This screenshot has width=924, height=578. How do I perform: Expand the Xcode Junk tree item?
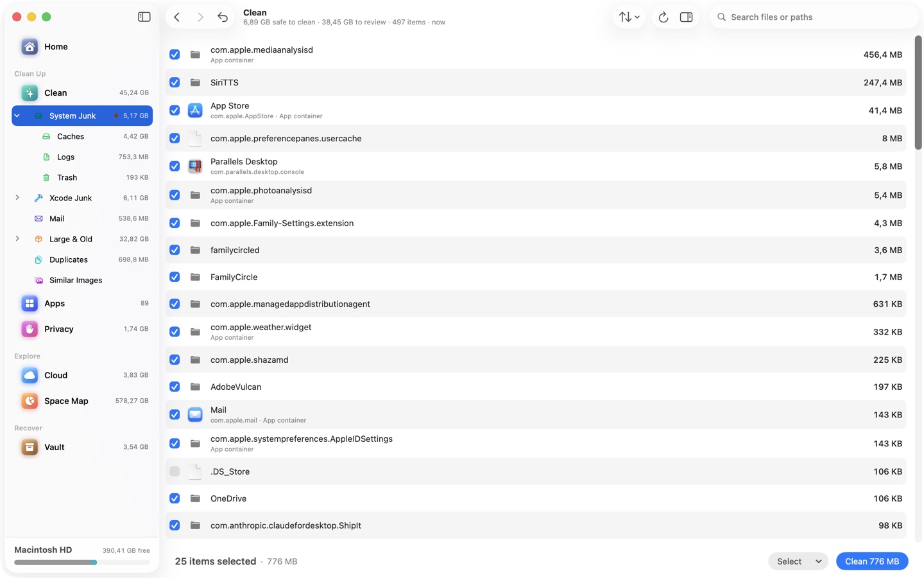pos(17,198)
